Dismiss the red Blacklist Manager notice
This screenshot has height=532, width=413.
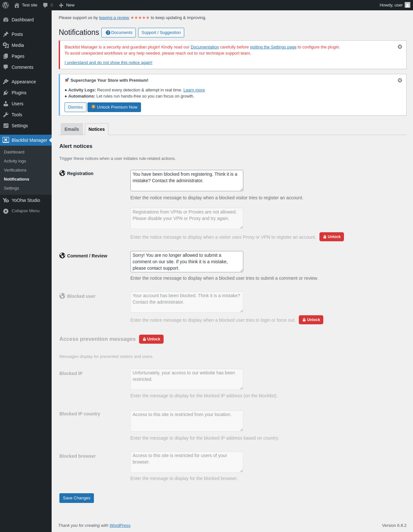click(400, 47)
